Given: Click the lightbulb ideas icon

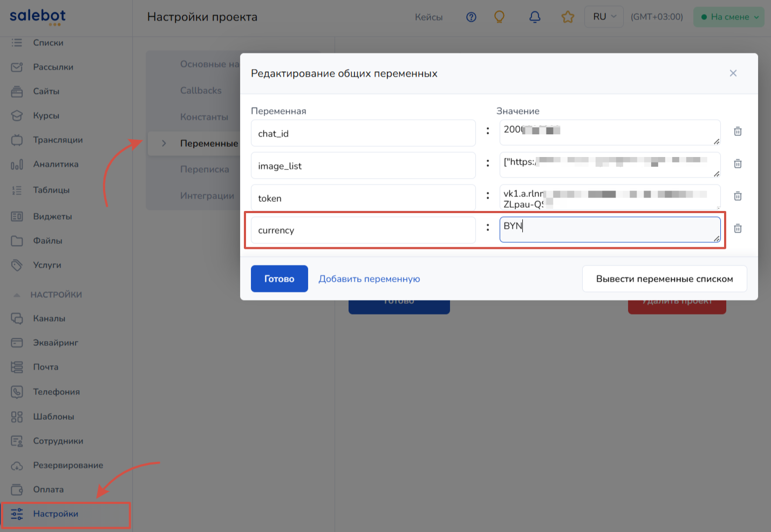Looking at the screenshot, I should point(500,17).
